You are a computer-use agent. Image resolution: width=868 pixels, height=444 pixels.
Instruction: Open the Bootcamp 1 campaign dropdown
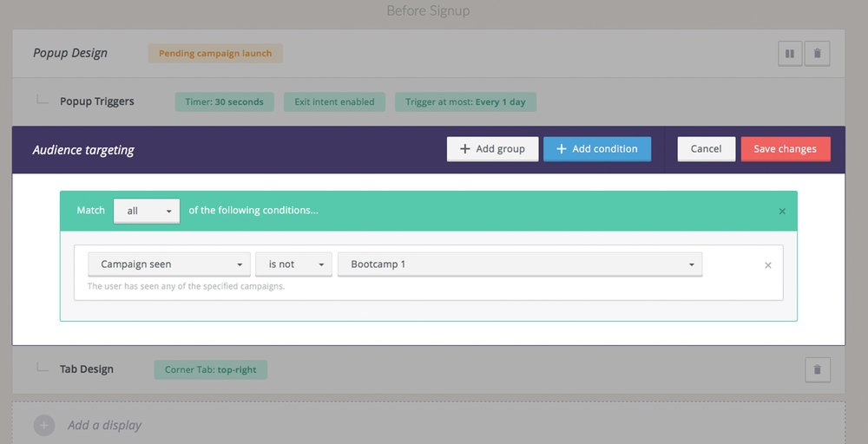click(x=520, y=264)
